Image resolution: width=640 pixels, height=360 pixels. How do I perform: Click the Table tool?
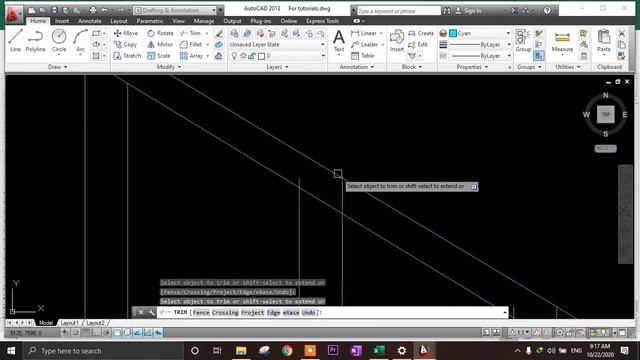tap(362, 56)
